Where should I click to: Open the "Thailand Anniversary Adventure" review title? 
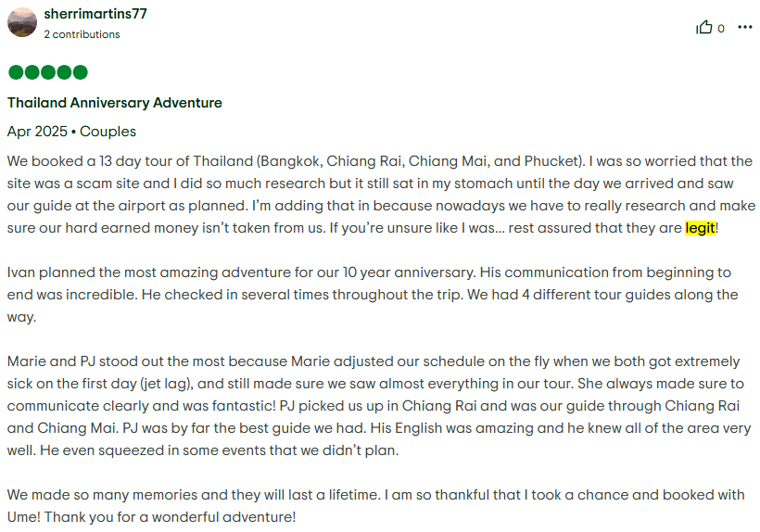(x=115, y=103)
